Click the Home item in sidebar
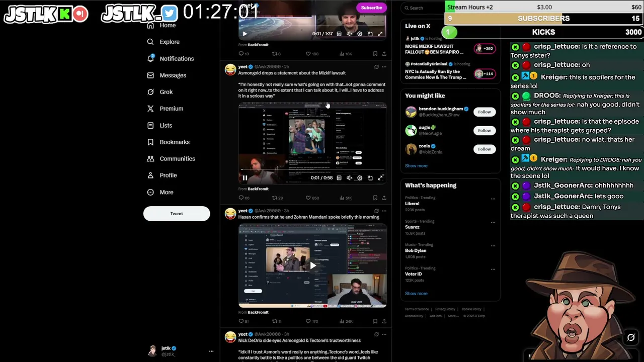The width and height of the screenshot is (644, 362). tap(162, 25)
